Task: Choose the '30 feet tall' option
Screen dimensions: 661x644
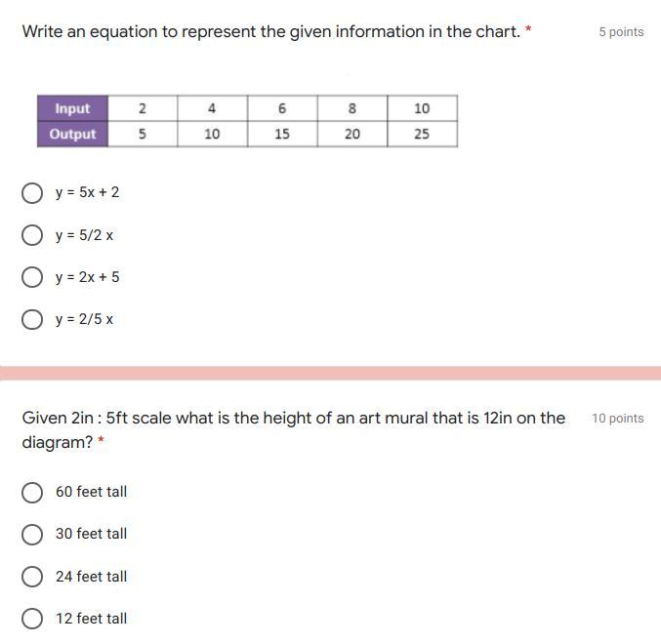Action: pyautogui.click(x=32, y=534)
